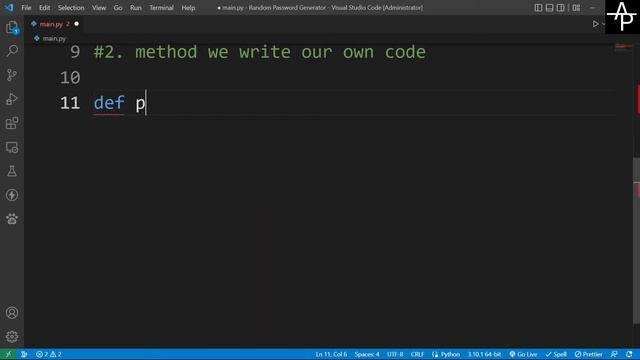This screenshot has width=640, height=360.
Task: Toggle secondary side bar layout
Action: (x=561, y=8)
